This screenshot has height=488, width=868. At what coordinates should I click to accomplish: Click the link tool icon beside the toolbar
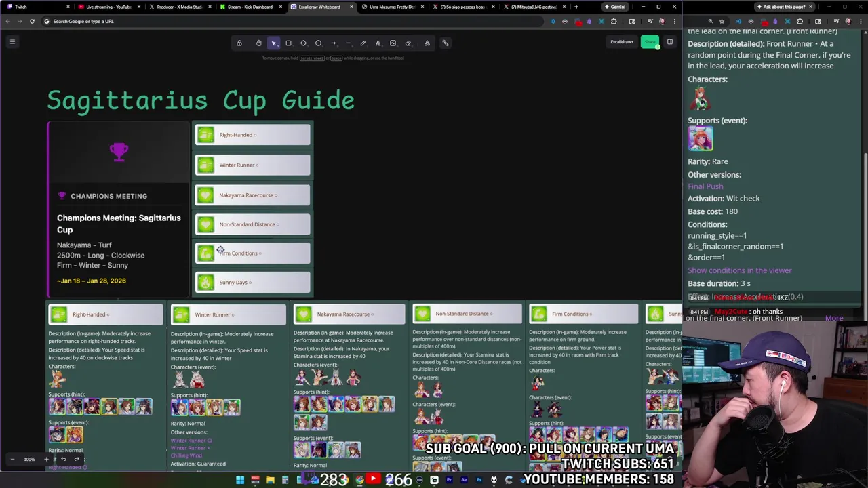pyautogui.click(x=446, y=43)
